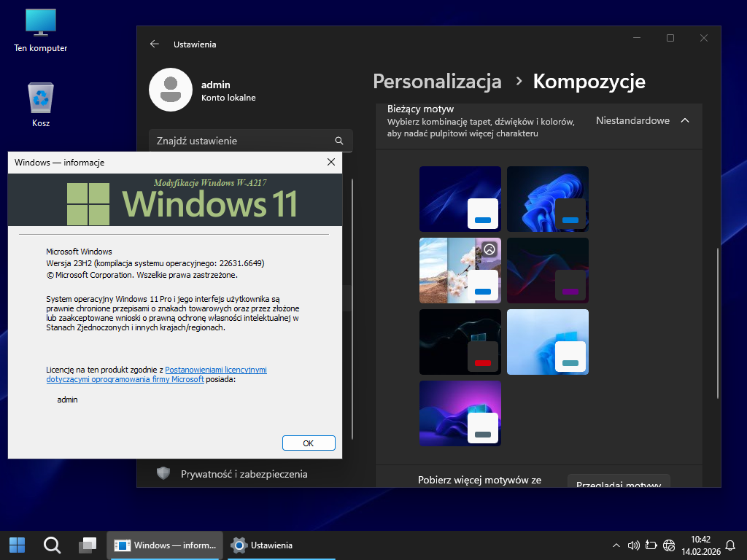747x560 pixels.
Task: Click the search magnifier in Settings search box
Action: [338, 141]
